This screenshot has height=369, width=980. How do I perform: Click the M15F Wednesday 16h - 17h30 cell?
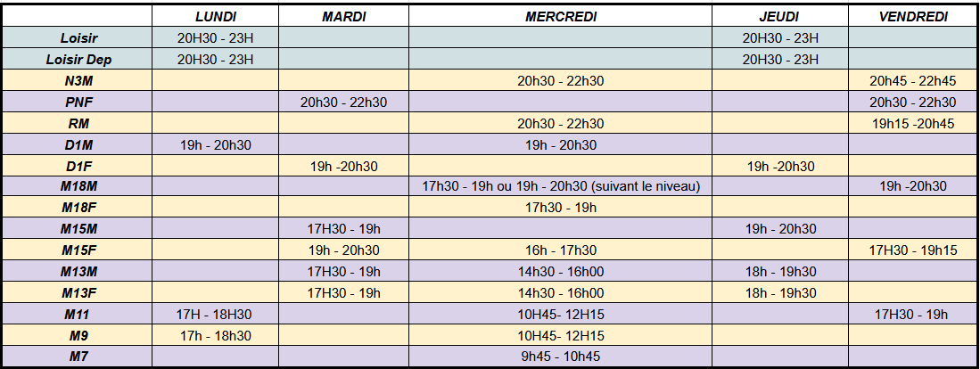tap(561, 250)
